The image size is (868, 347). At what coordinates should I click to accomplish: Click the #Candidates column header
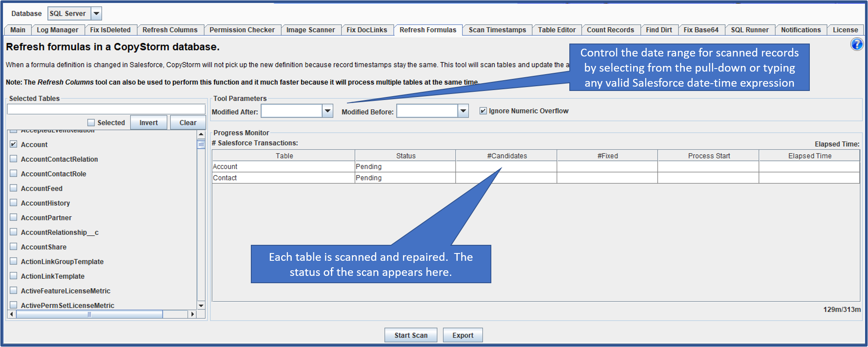coord(507,156)
